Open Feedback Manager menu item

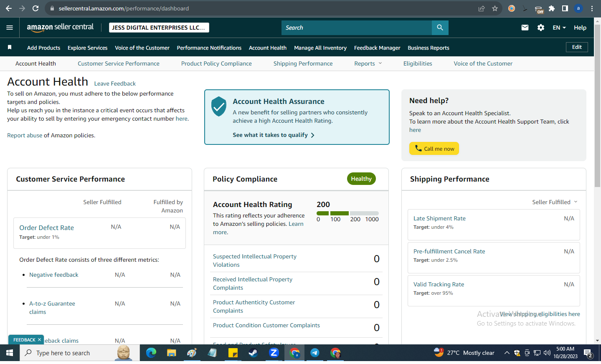tap(377, 48)
